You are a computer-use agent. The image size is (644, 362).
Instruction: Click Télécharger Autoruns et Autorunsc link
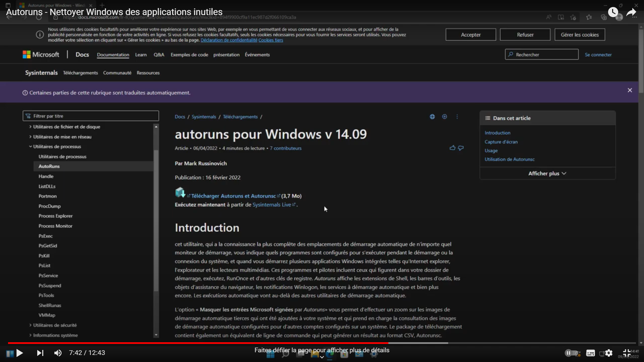point(233,196)
